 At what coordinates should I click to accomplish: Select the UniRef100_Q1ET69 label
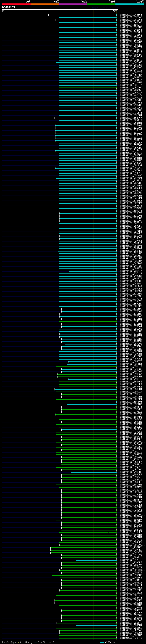point(131,628)
